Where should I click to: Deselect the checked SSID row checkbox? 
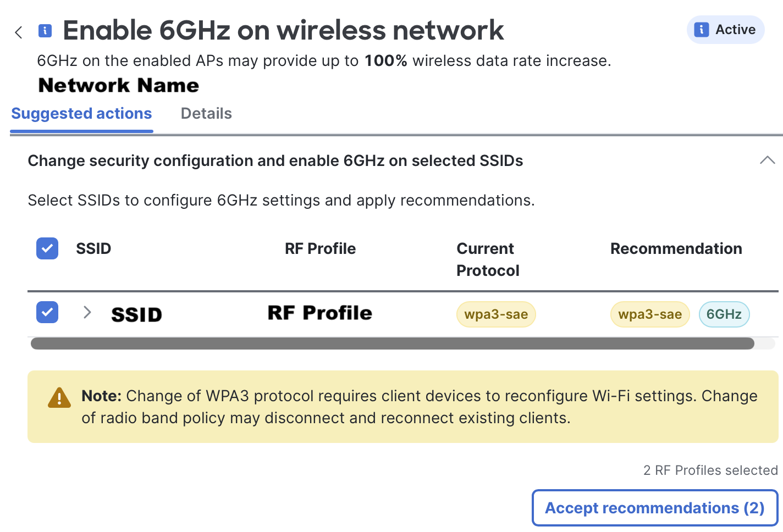click(47, 312)
